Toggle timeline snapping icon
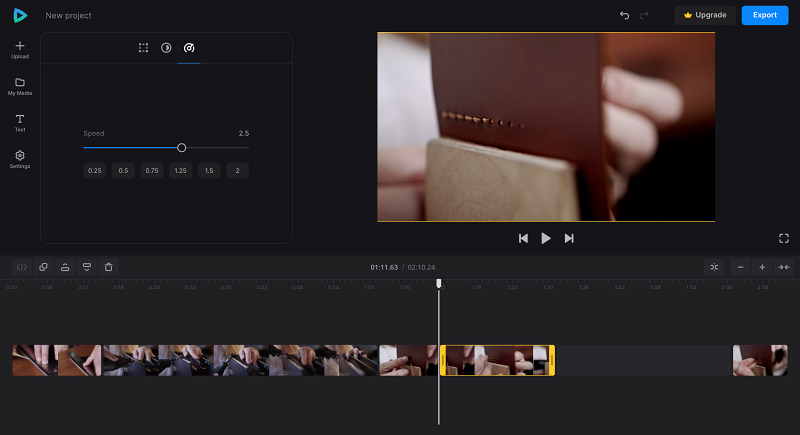 [714, 267]
